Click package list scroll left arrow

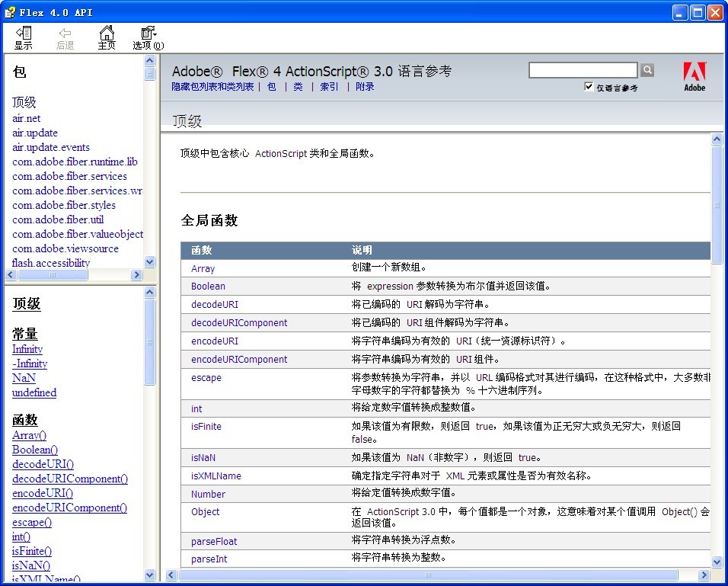pos(11,274)
